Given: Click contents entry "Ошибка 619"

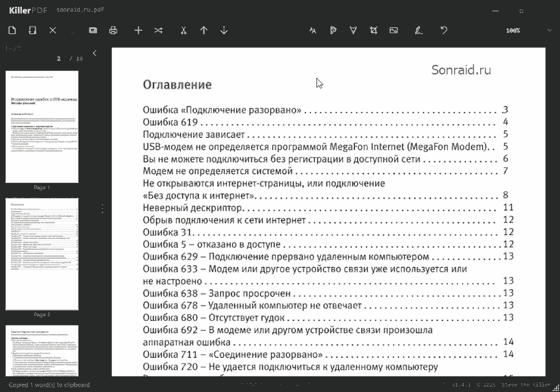Looking at the screenshot, I should coord(170,122).
